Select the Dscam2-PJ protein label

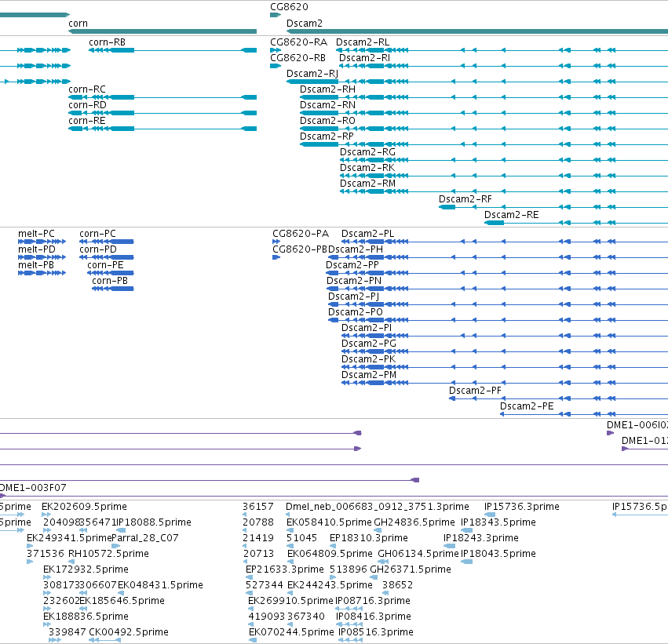353,297
